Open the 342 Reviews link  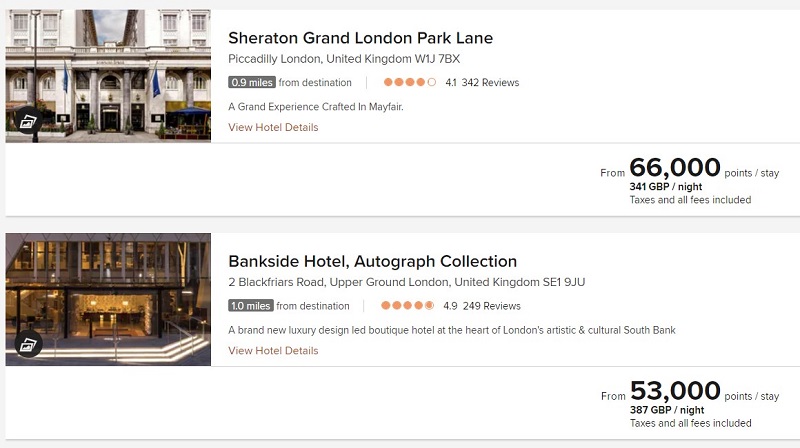point(490,83)
